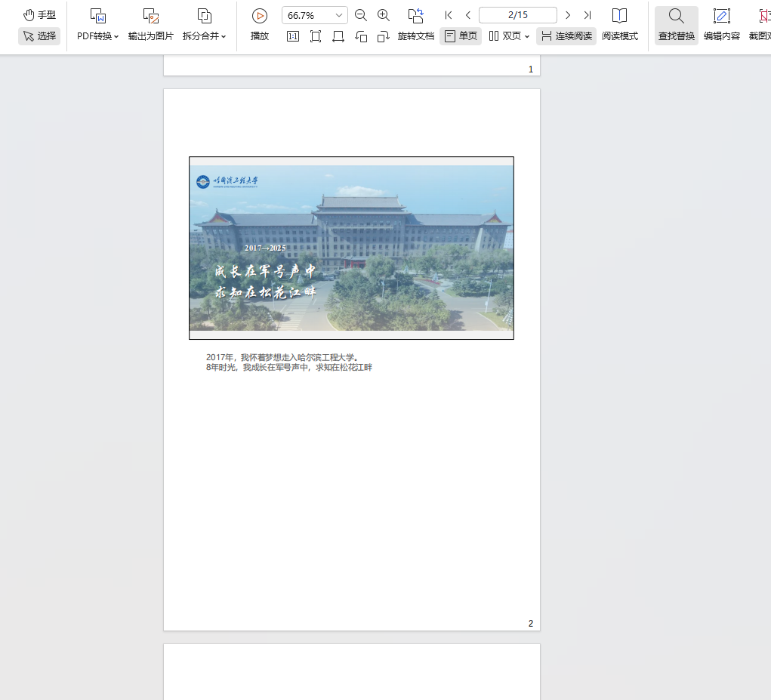This screenshot has width=771, height=700.
Task: Open 阅读模式 reading mode
Action: 619,25
